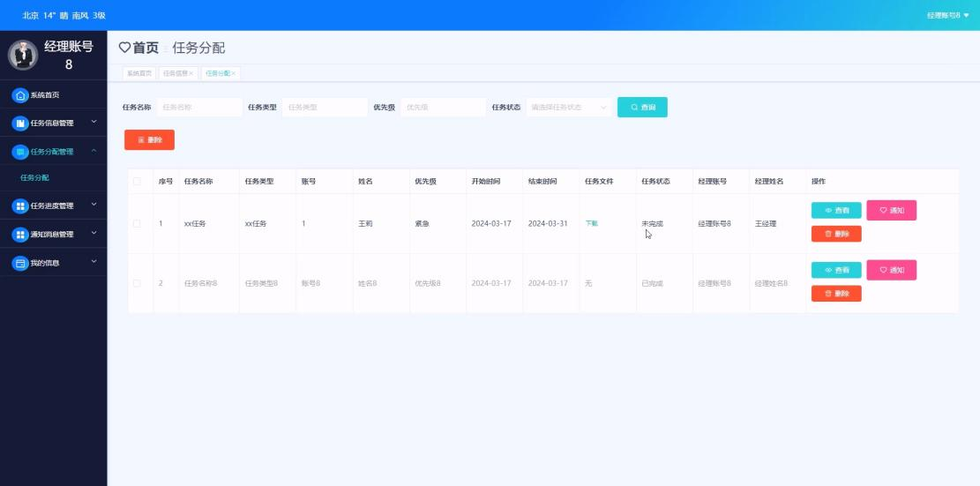Click the 查询 search button
Viewport: 980px width, 486px height.
[642, 108]
